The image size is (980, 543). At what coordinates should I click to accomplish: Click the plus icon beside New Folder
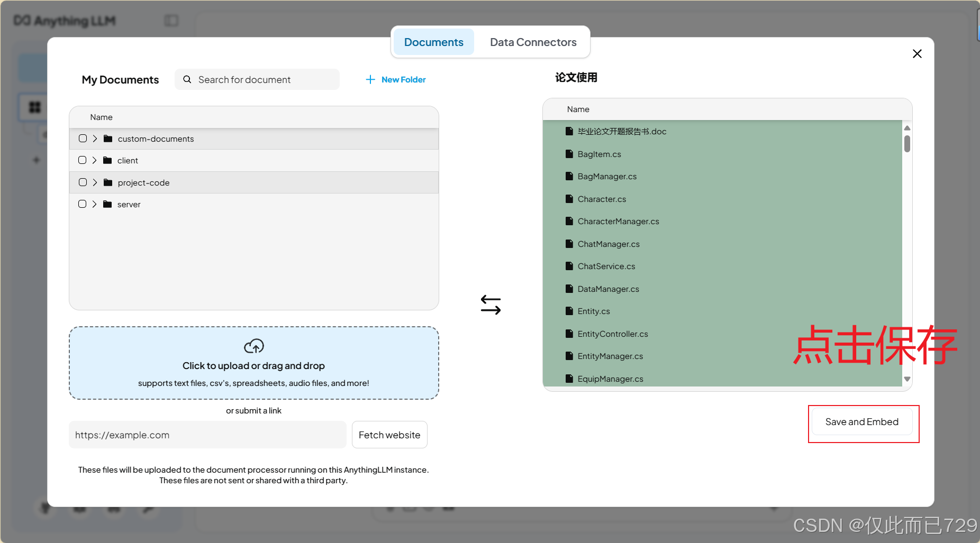point(370,79)
